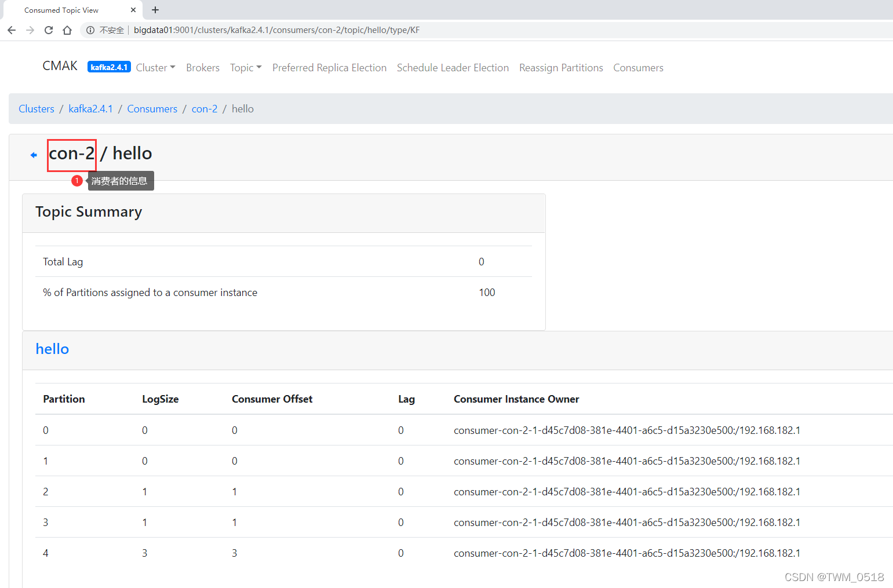Screen dimensions: 893x588
Task: Click the LogSize column header
Action: 161,399
